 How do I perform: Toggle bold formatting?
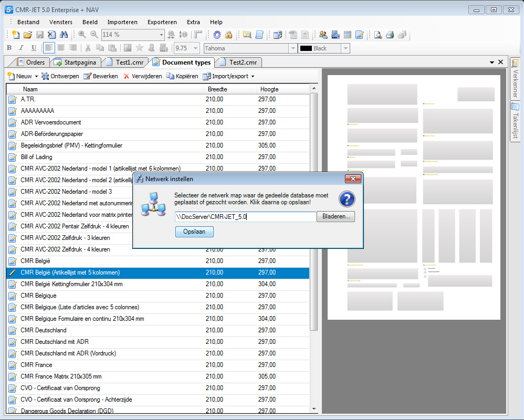point(9,48)
